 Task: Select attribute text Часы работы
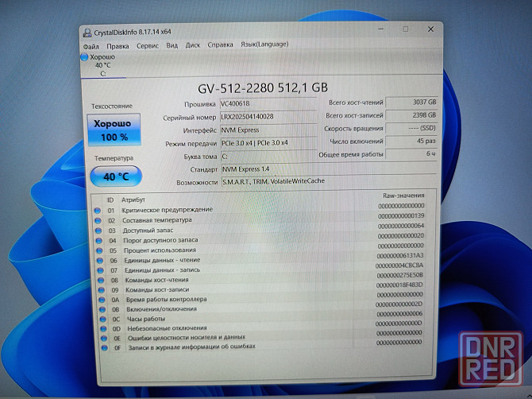146,319
